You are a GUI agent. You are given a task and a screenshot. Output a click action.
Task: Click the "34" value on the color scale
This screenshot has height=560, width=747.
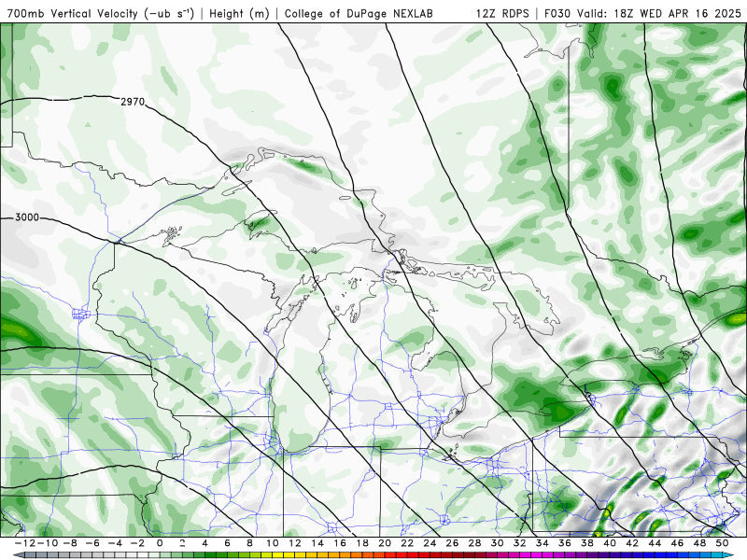click(x=543, y=543)
